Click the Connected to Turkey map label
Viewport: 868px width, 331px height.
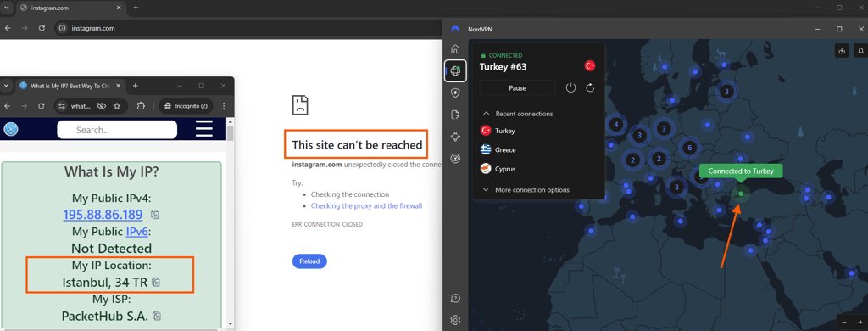pos(741,171)
